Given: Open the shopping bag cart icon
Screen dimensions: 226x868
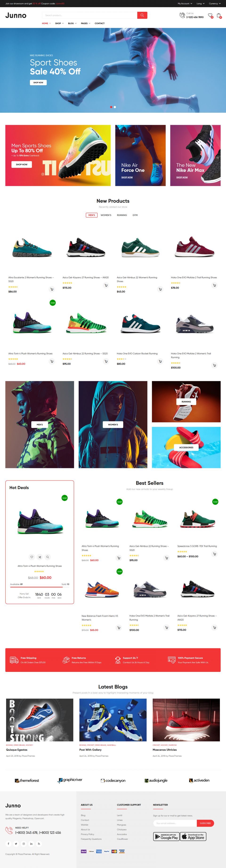Looking at the screenshot, I should click(x=219, y=16).
